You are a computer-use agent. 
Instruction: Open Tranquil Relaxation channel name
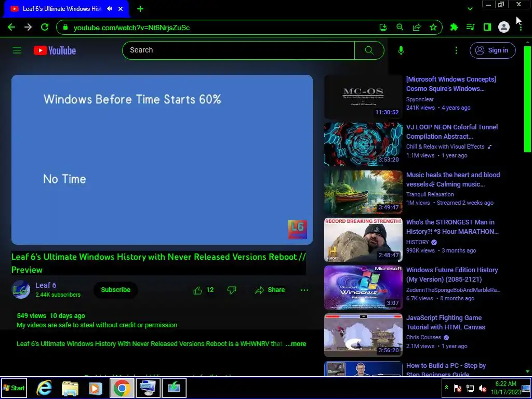[430, 194]
